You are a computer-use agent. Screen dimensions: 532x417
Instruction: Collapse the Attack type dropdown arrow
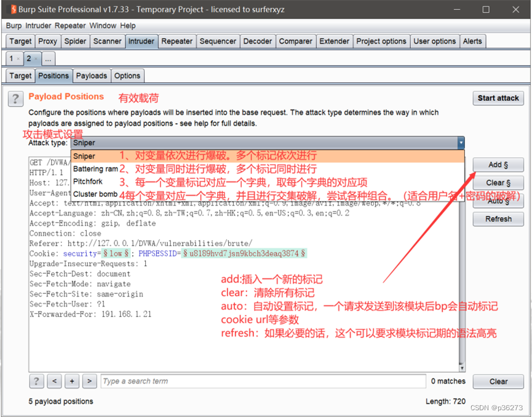tap(461, 143)
